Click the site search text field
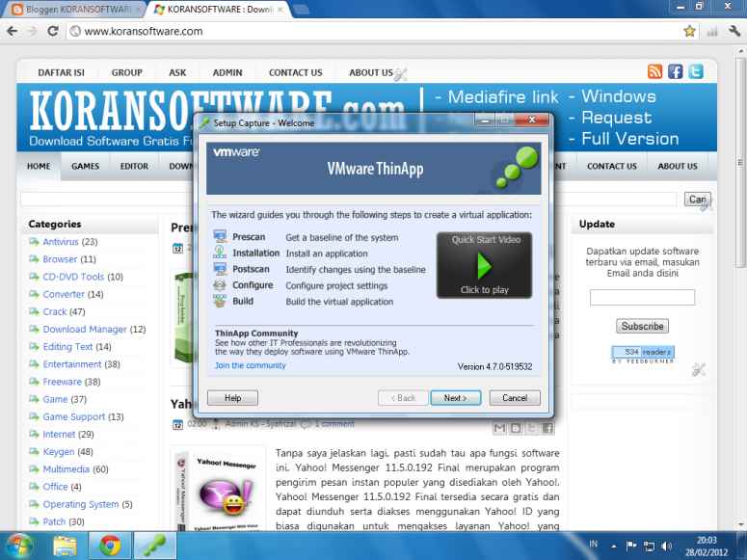 348,200
